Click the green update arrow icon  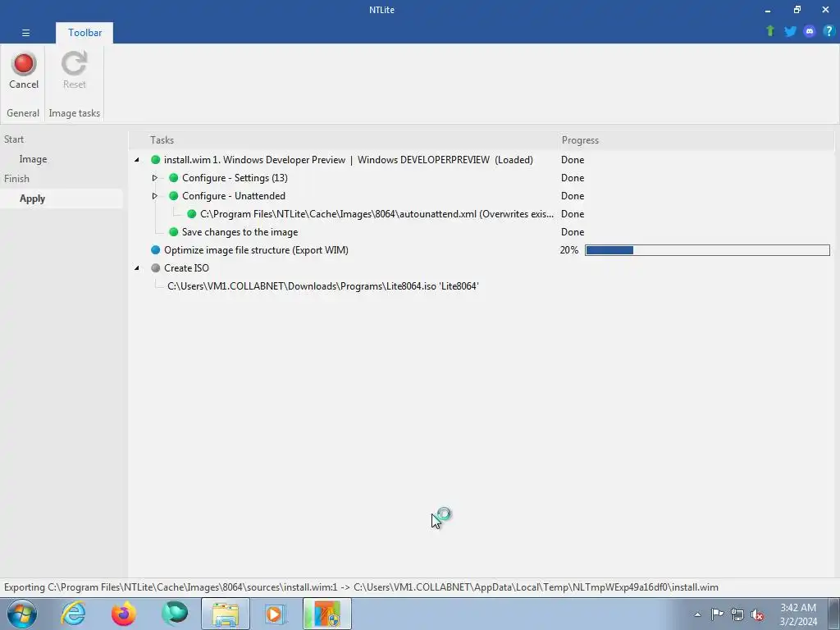tap(770, 31)
